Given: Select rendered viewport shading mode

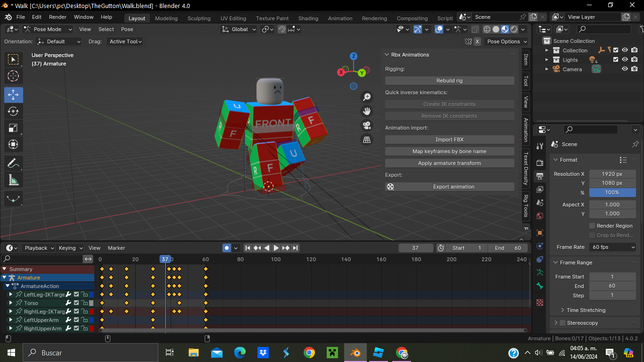Looking at the screenshot, I should pos(514,29).
